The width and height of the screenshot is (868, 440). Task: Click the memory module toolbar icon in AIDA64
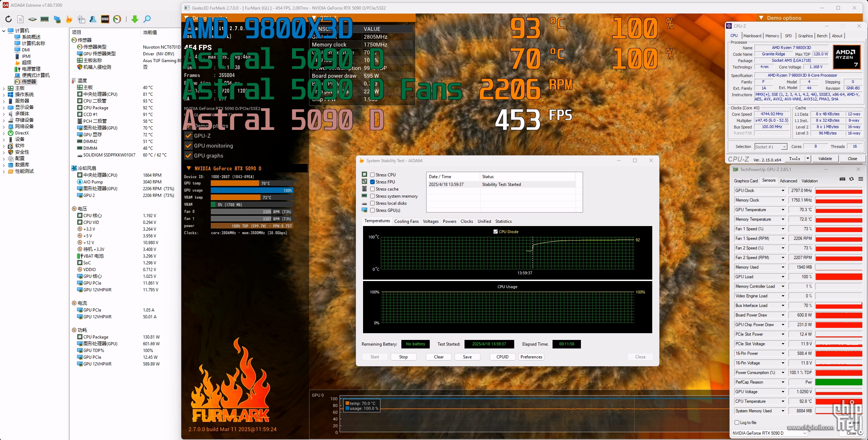45,19
